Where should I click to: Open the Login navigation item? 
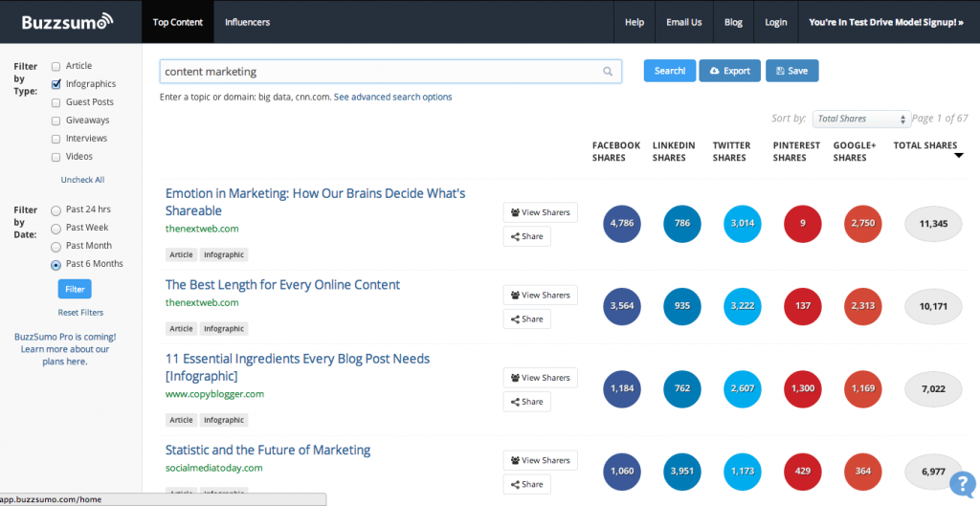pyautogui.click(x=775, y=22)
